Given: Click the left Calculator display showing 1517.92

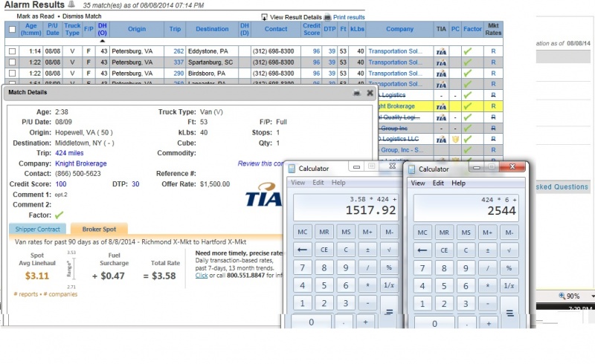Looking at the screenshot, I should coord(346,207).
